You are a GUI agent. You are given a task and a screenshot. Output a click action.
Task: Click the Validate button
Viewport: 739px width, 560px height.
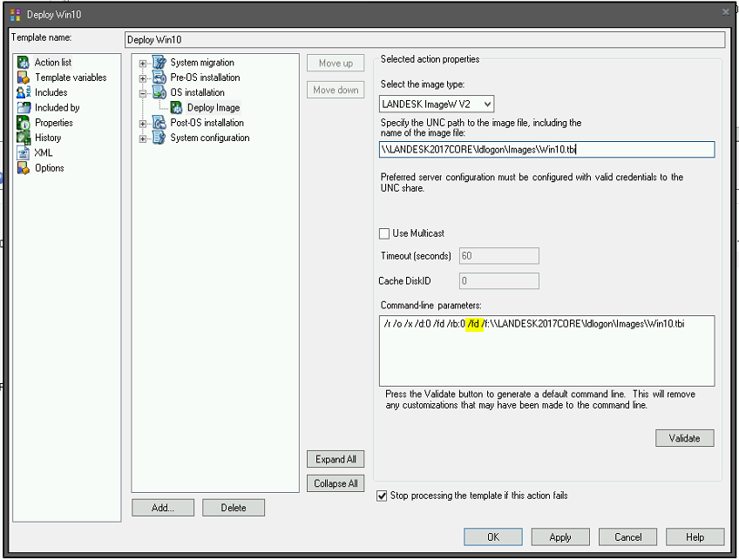tap(684, 438)
